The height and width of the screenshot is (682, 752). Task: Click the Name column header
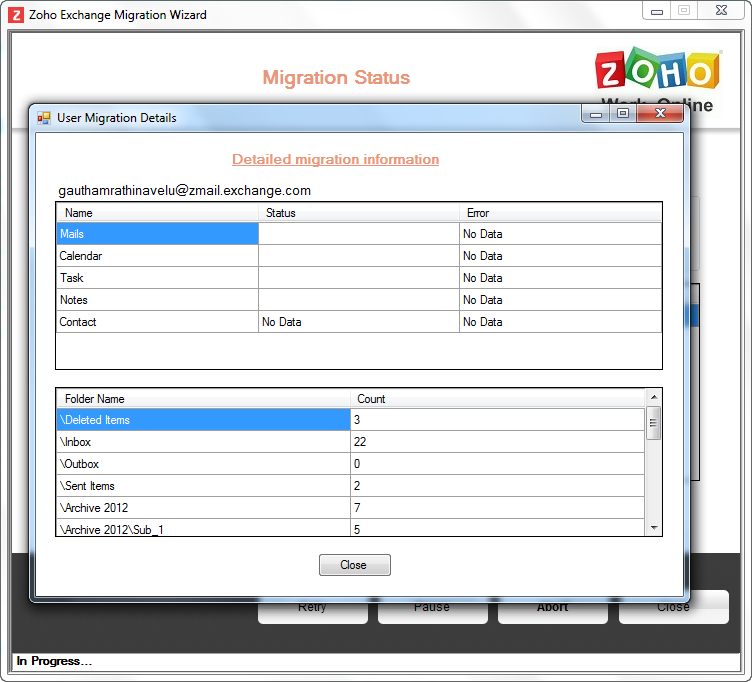[157, 212]
